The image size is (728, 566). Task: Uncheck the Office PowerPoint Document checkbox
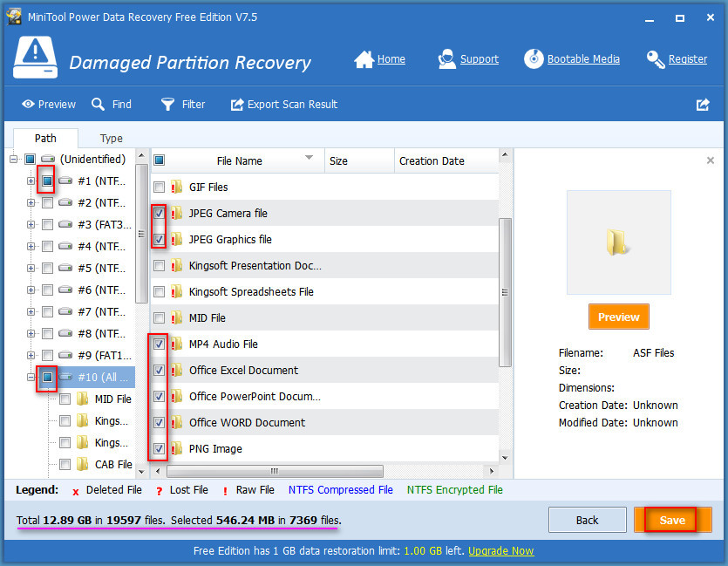(159, 397)
